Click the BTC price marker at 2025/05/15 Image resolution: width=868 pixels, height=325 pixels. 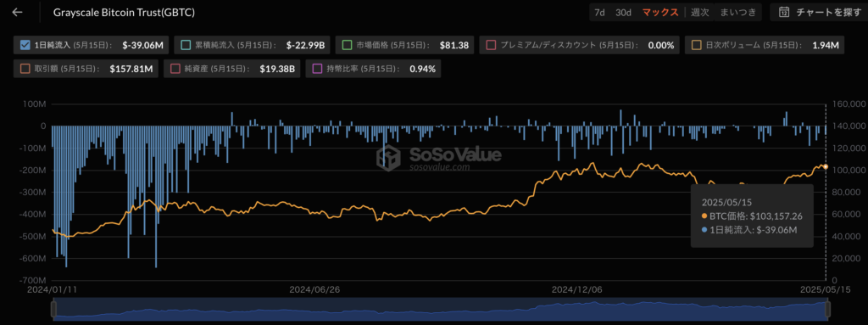(826, 166)
